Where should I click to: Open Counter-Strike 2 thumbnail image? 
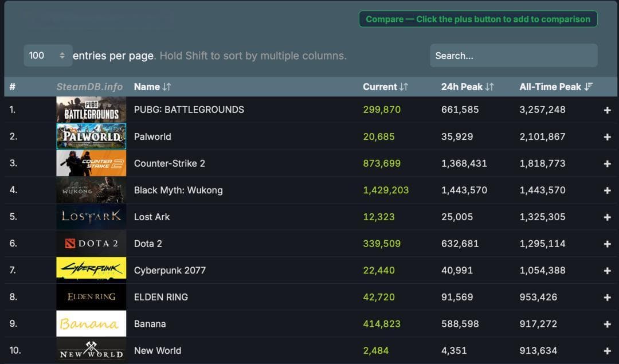91,163
